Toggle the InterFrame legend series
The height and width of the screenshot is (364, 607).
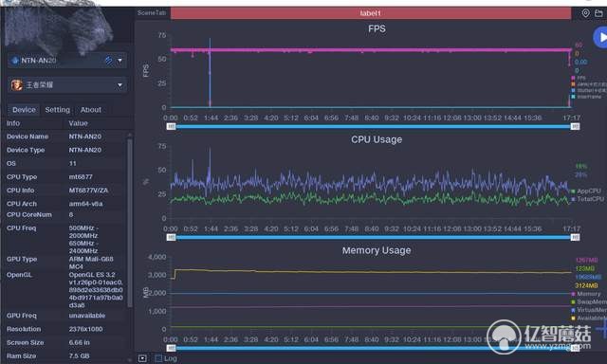[586, 97]
